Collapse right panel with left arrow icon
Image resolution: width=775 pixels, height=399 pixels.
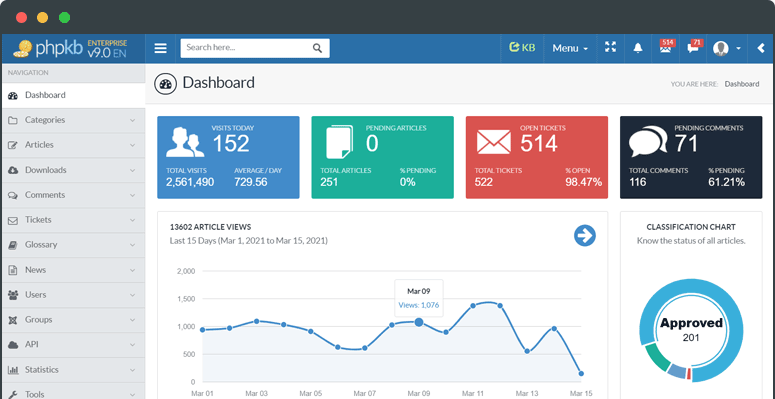pyautogui.click(x=761, y=48)
